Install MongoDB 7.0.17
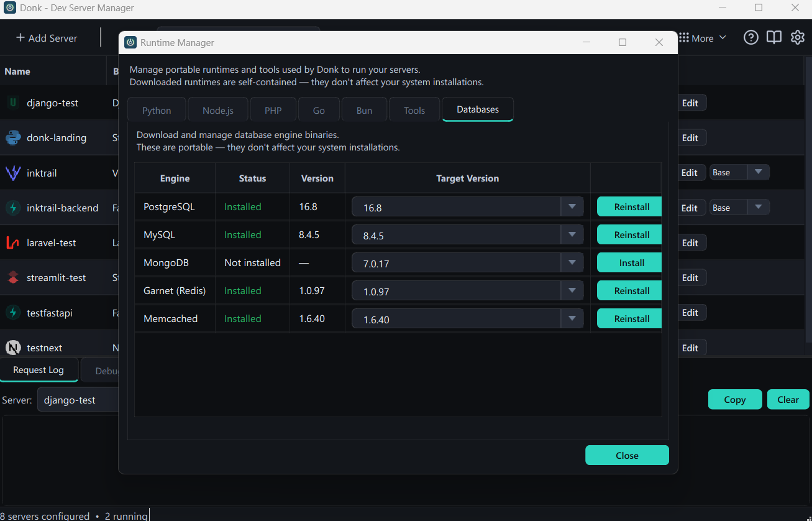 [629, 262]
